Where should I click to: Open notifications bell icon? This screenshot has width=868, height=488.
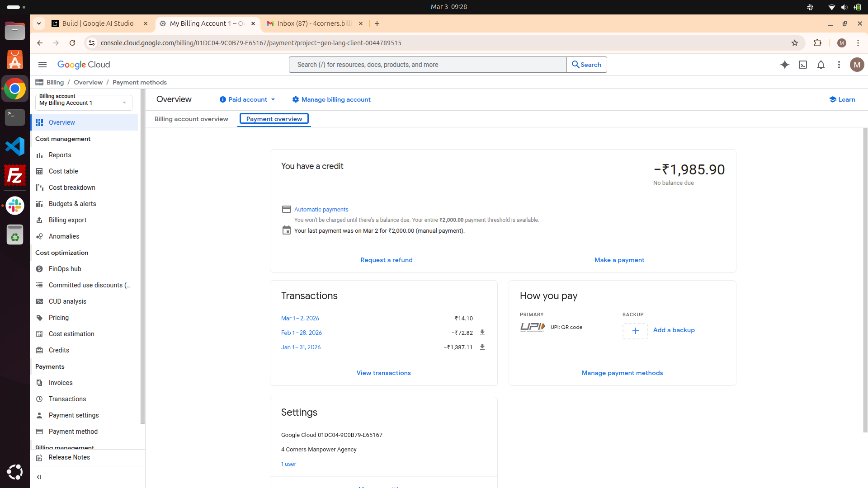tap(821, 65)
